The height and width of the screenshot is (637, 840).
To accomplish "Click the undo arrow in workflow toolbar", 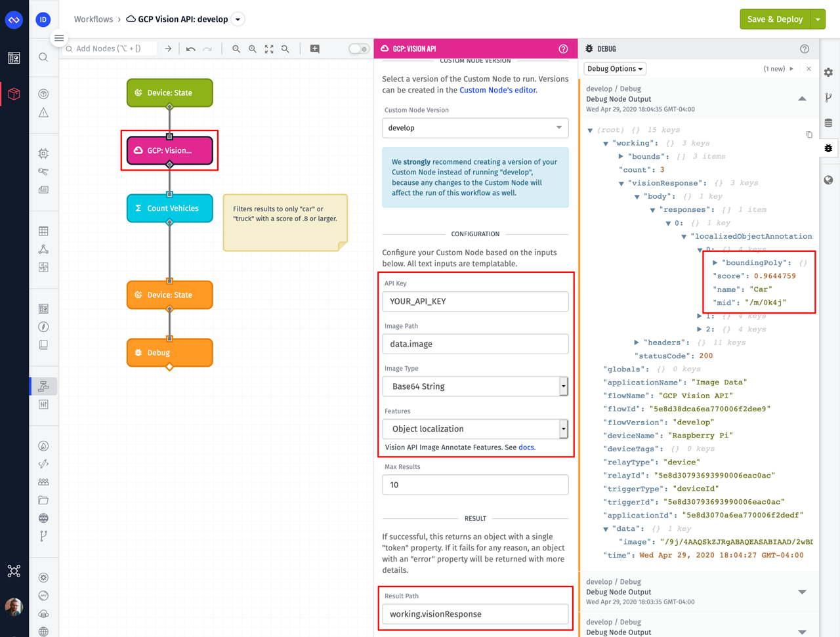I will (190, 49).
